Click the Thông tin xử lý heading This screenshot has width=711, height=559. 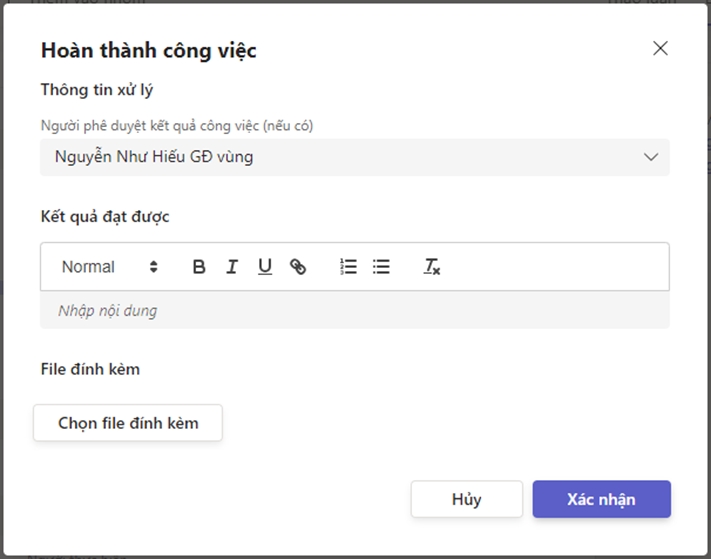97,90
